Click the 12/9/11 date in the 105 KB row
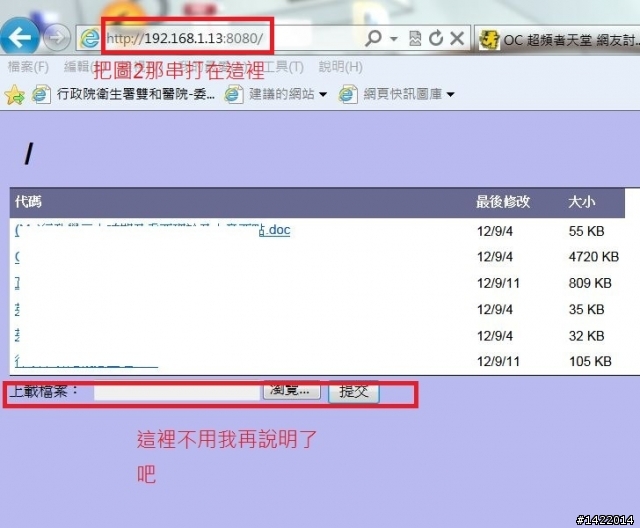The image size is (640, 528). (498, 361)
